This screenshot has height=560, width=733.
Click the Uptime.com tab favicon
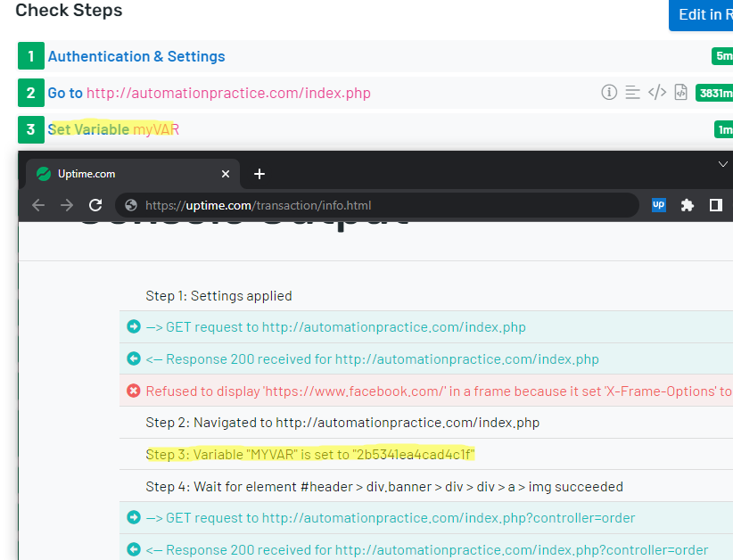tap(44, 174)
